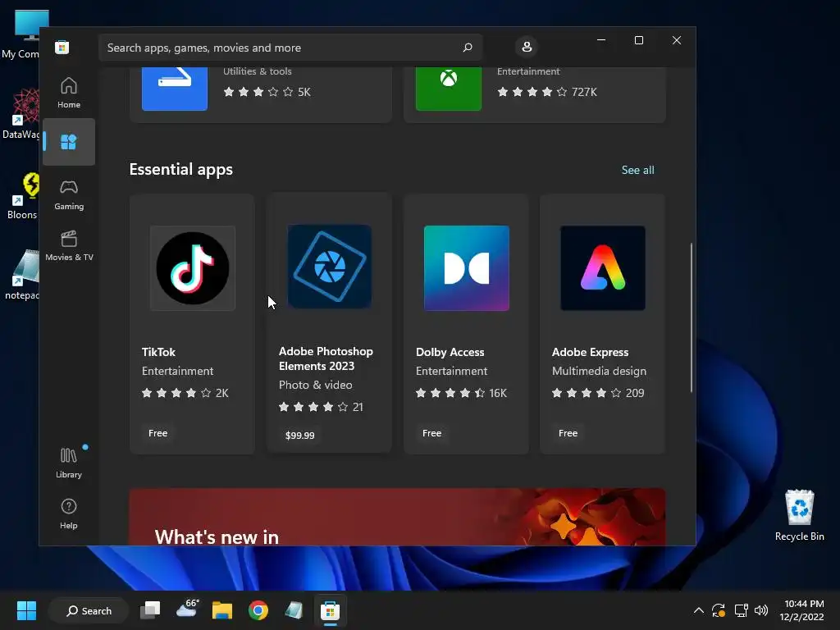Open the user account profile icon
840x630 pixels.
coord(527,47)
